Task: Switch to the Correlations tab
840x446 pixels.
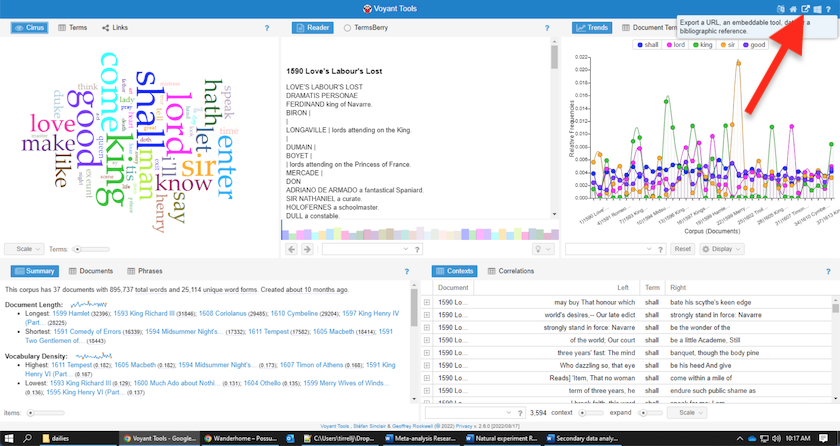Action: [511, 271]
